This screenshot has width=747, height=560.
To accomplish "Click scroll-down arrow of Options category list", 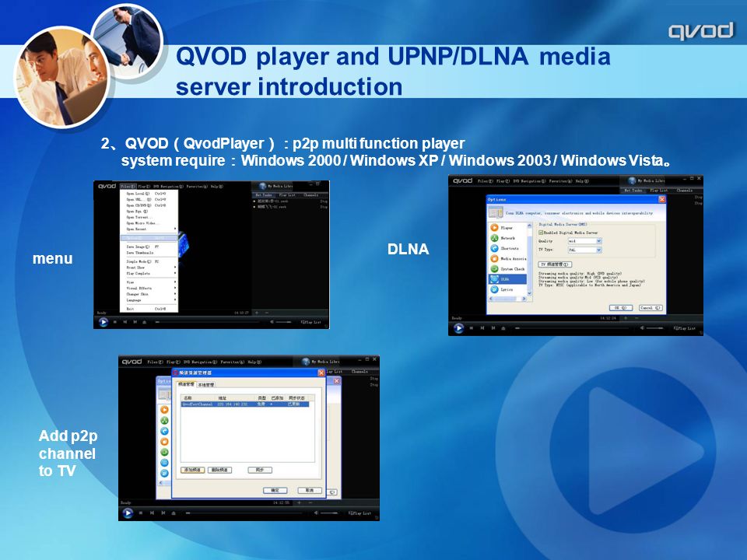I will coord(530,292).
